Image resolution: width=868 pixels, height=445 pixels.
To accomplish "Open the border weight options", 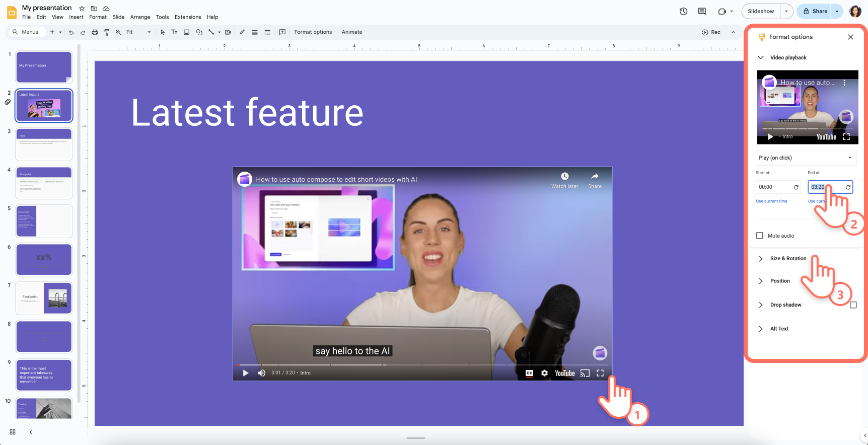I will click(255, 32).
